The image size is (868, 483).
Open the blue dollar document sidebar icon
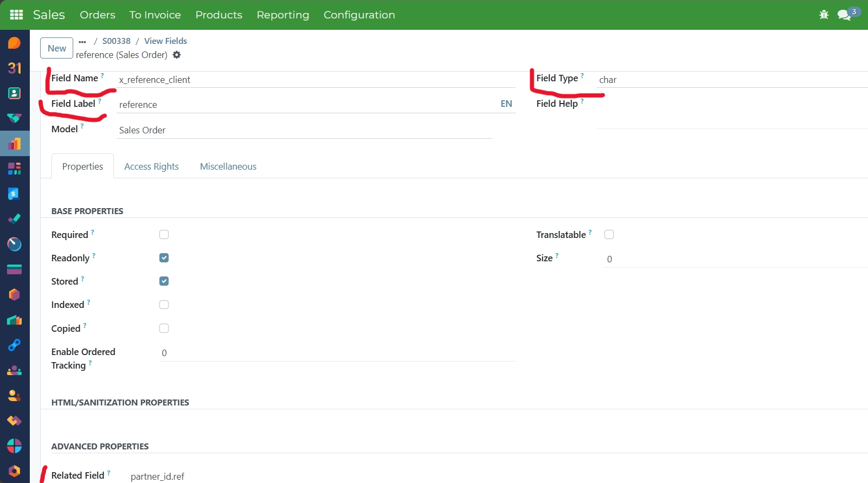(15, 194)
